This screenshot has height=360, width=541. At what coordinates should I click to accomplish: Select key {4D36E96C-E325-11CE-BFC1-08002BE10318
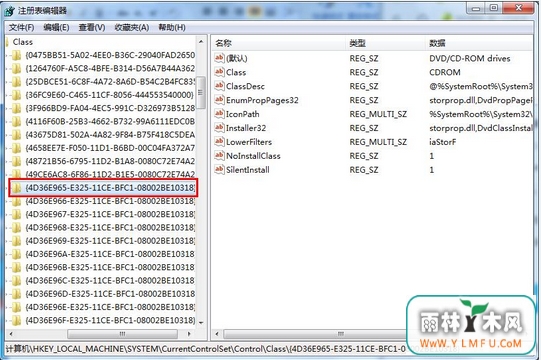click(110, 281)
